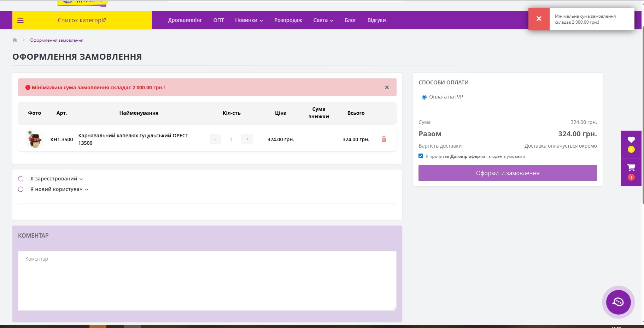Expand the Новинки dropdown menu
Screen dimensions: 644x328
[249, 20]
